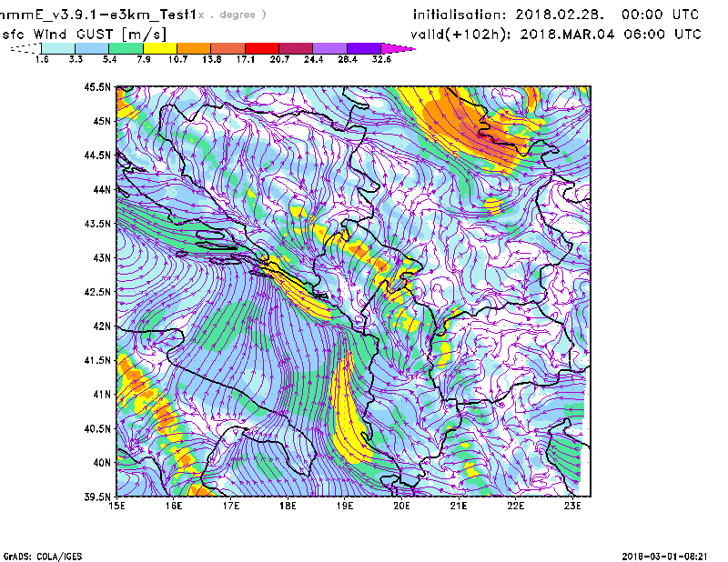728x562 pixels.
Task: Click the '42.5N' latitude label
Action: click(x=97, y=292)
